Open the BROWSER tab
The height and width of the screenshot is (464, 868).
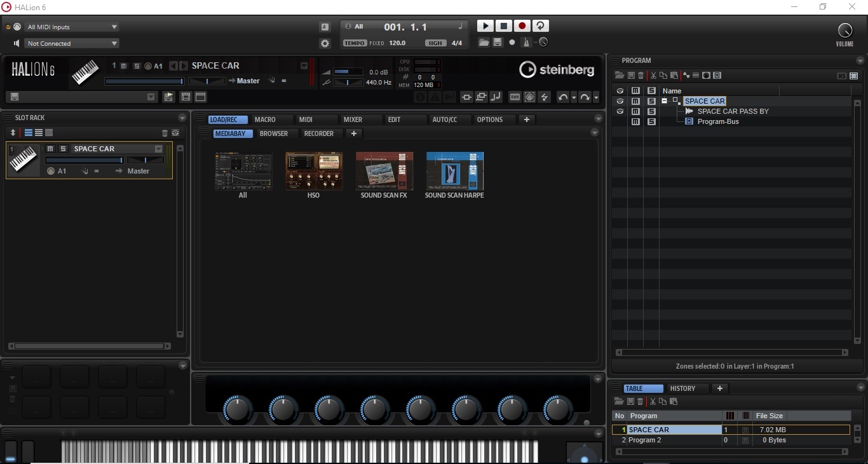(274, 133)
